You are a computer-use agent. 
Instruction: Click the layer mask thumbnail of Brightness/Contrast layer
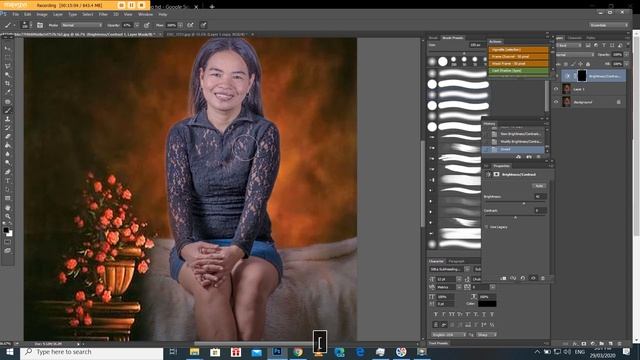pos(582,76)
